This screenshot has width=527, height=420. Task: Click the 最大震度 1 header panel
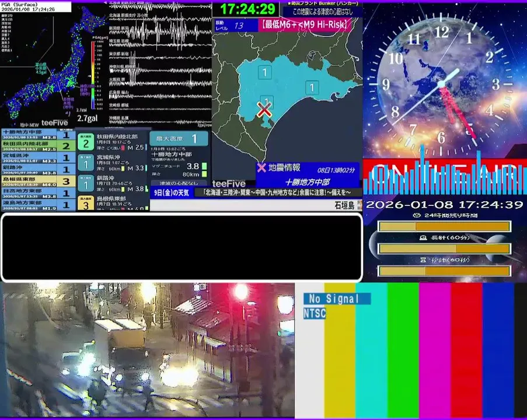[179, 138]
